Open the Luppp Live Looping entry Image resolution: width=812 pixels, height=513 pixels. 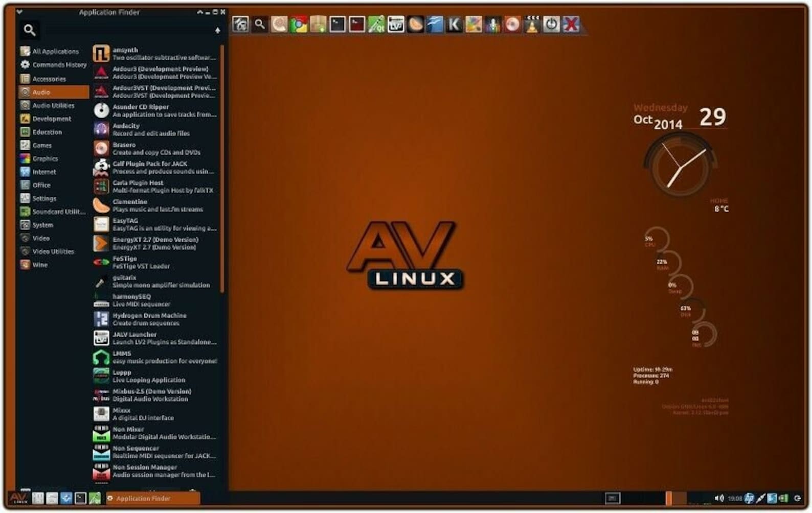tap(156, 376)
